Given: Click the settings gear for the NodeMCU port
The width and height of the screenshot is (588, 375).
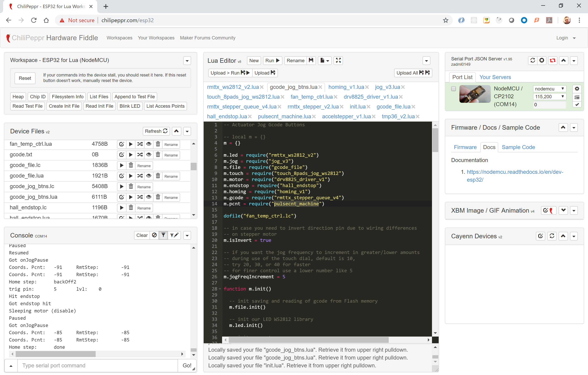Looking at the screenshot, I should [x=577, y=89].
